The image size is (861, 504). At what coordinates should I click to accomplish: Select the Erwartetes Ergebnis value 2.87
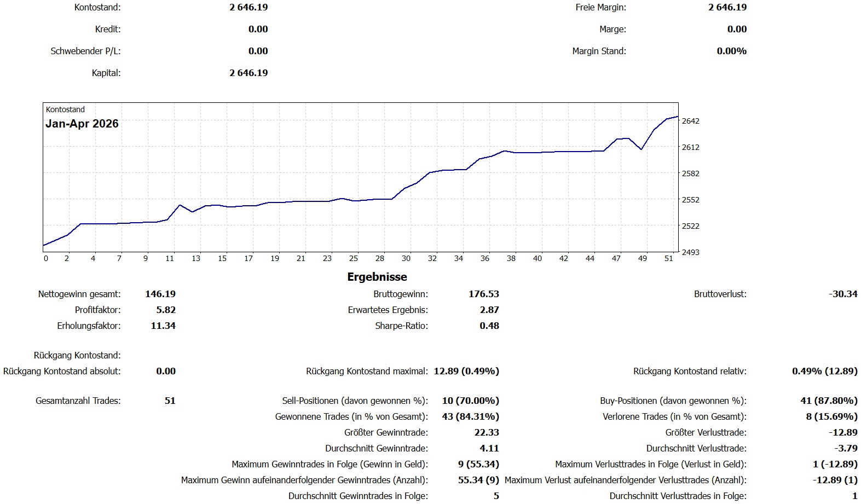[489, 310]
